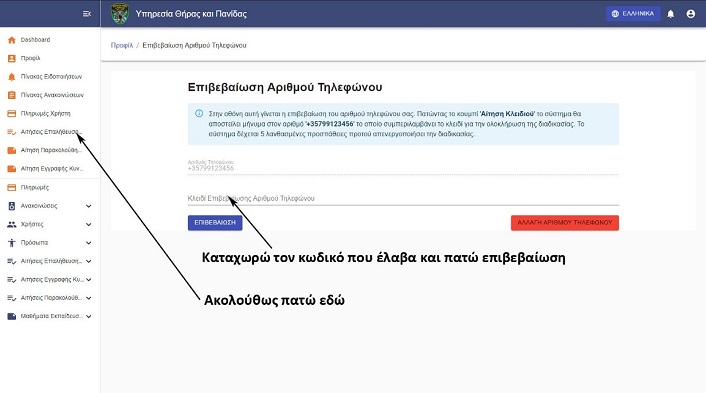Click the Πίνακας Ειδοποιήσεων bell icon in sidebar
The image size is (706, 393).
(x=12, y=77)
